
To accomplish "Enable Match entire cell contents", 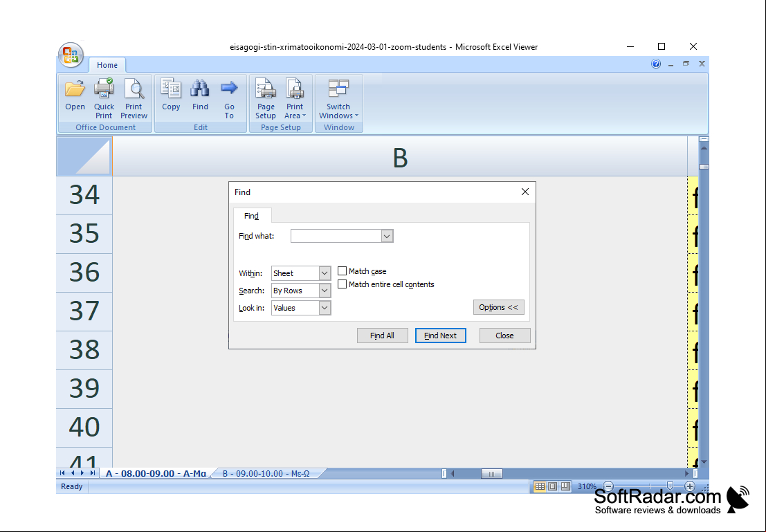I will click(x=343, y=284).
